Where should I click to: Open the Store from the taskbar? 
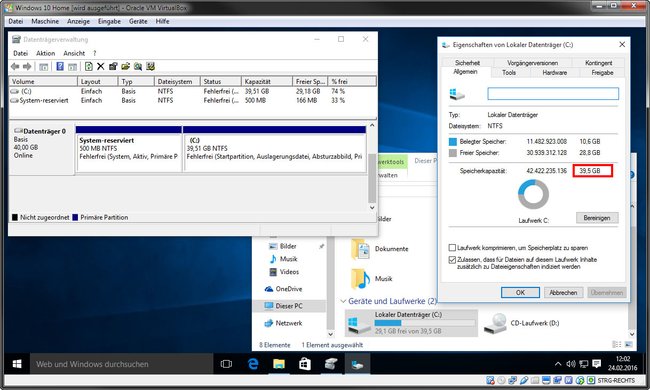305,364
